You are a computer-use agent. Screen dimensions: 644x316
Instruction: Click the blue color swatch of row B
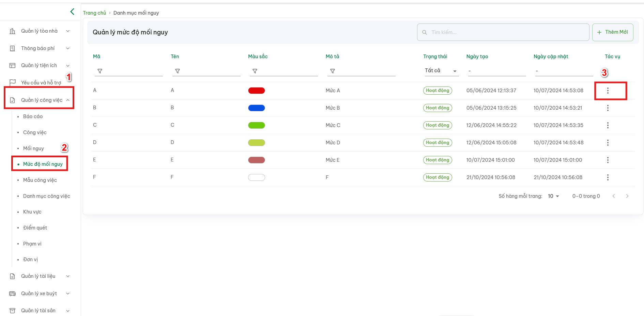[x=257, y=108]
